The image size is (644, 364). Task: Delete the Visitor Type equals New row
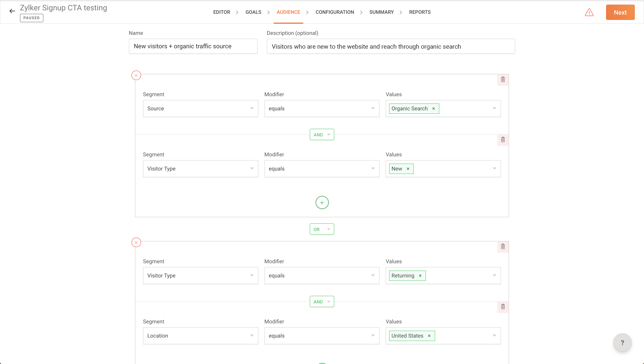tap(503, 139)
